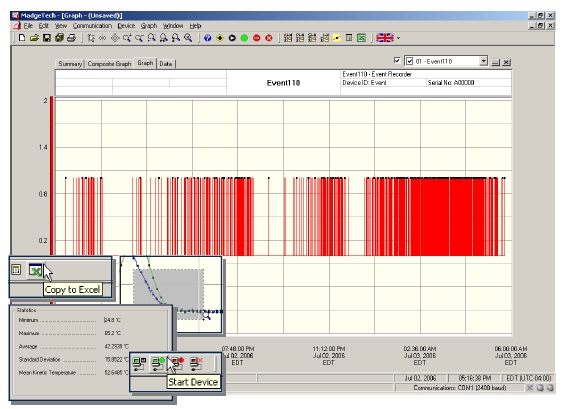Open the Edit menu
This screenshot has width=569, height=409.
click(x=44, y=26)
